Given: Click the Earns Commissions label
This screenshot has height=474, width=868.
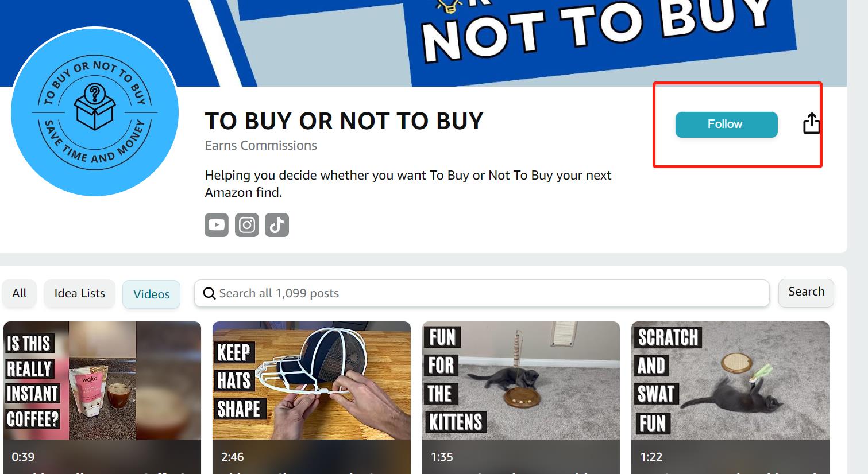Looking at the screenshot, I should [261, 146].
